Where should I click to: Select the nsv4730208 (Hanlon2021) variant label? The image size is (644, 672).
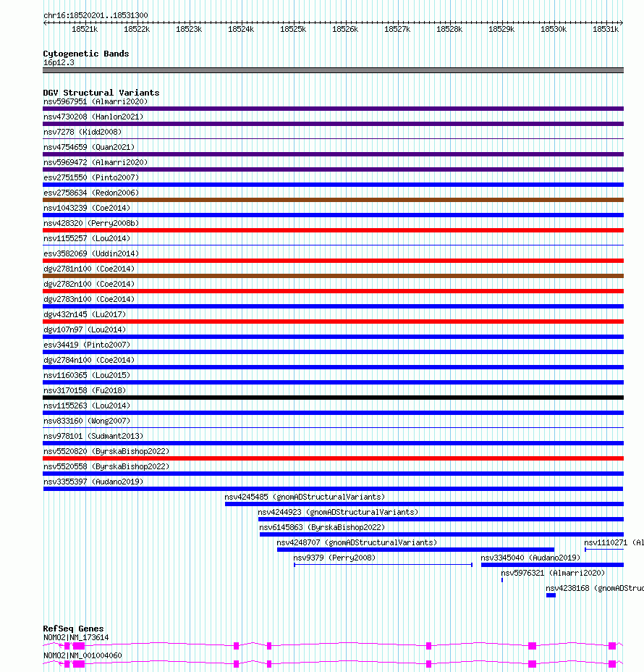[93, 117]
